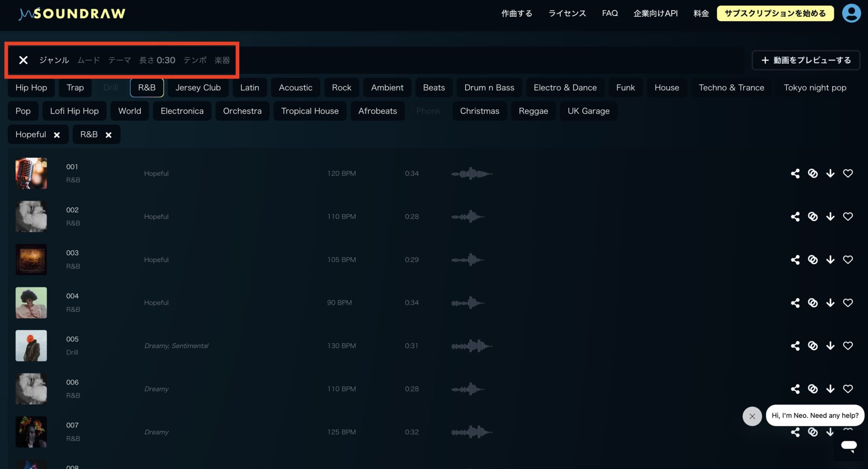The width and height of the screenshot is (868, 469).
Task: Click the サブスクリプションを始める button
Action: coord(775,13)
